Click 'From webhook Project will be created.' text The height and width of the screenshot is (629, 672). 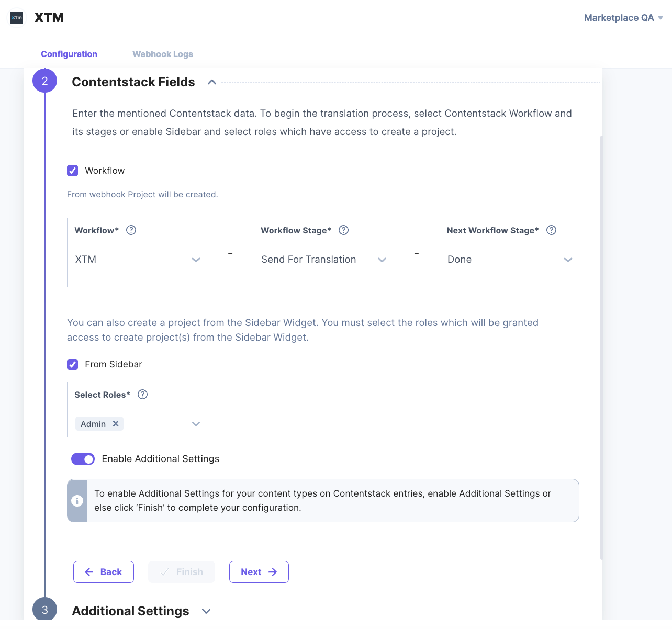142,194
